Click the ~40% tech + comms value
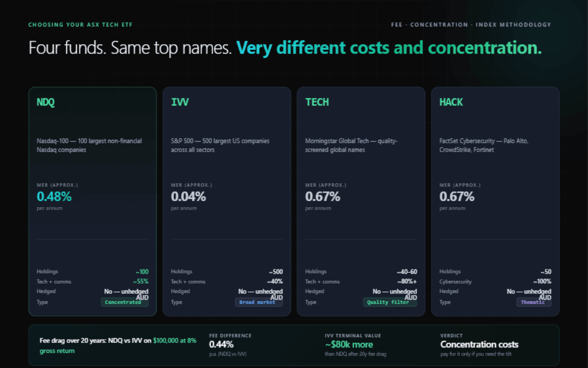Image resolution: width=588 pixels, height=368 pixels. click(x=275, y=282)
